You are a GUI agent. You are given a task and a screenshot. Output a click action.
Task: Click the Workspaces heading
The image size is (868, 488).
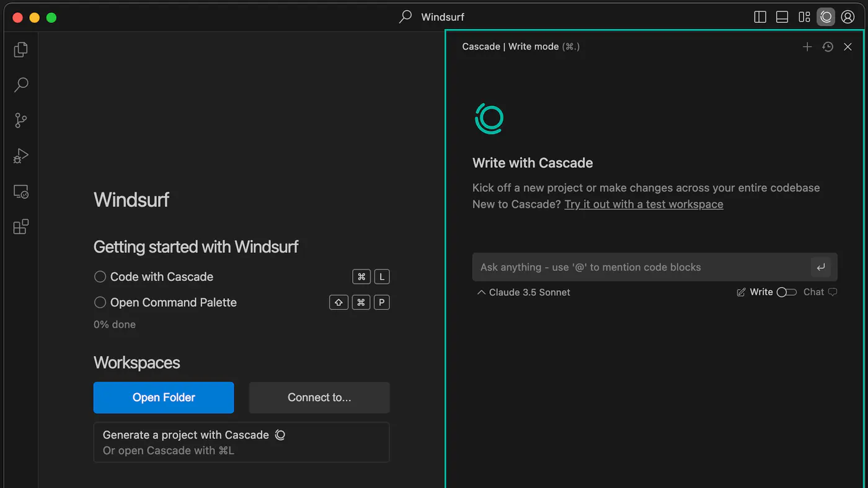[137, 363]
